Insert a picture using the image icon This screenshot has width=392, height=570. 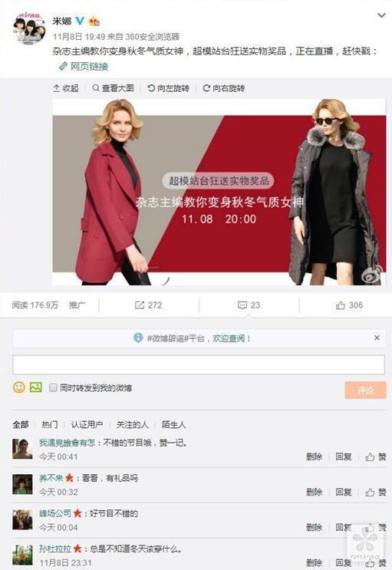point(35,387)
